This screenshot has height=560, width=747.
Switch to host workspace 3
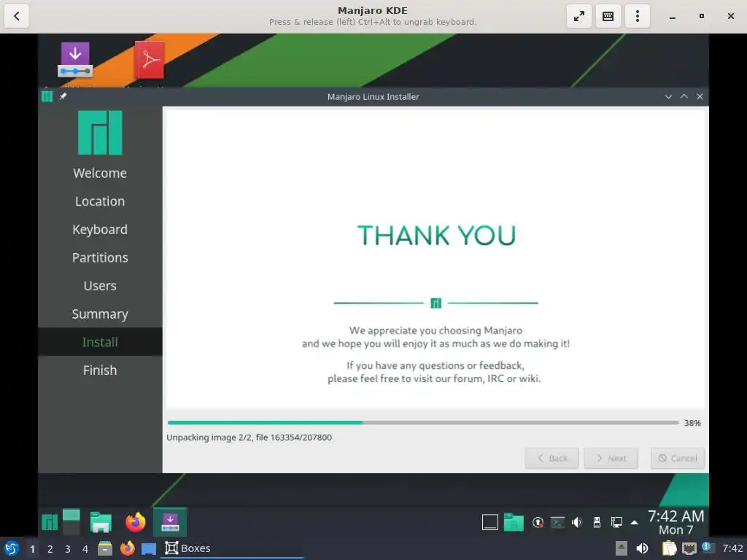(x=68, y=549)
